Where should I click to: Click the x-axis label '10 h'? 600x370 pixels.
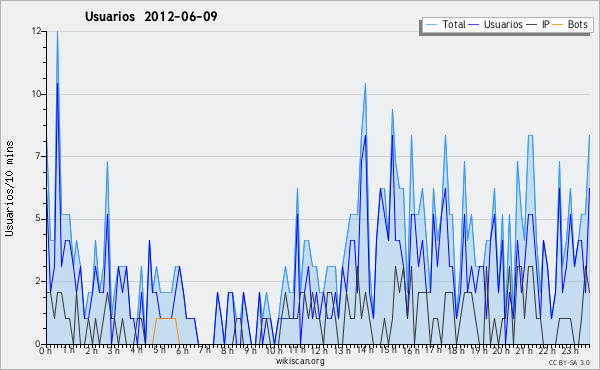coord(274,350)
